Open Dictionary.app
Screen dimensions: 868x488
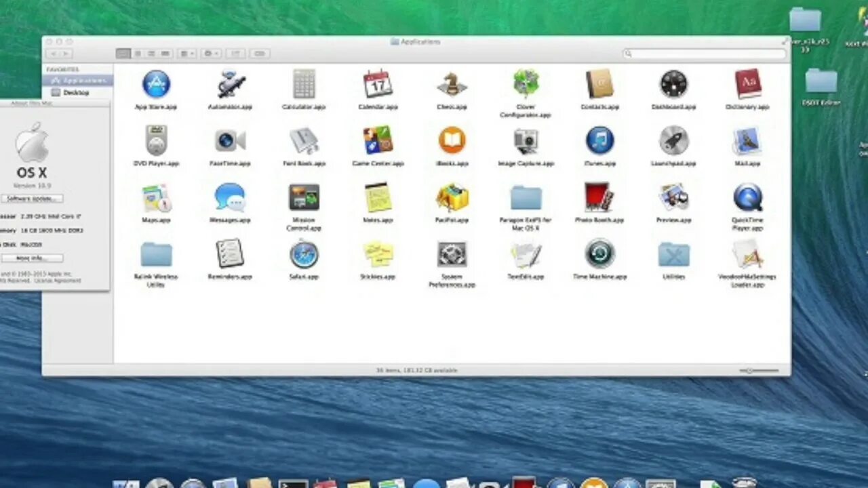[747, 85]
